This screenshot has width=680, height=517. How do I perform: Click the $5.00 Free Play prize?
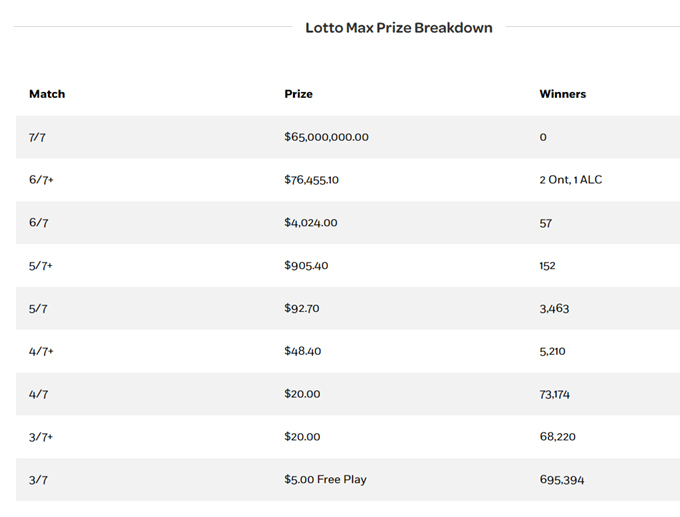point(325,480)
